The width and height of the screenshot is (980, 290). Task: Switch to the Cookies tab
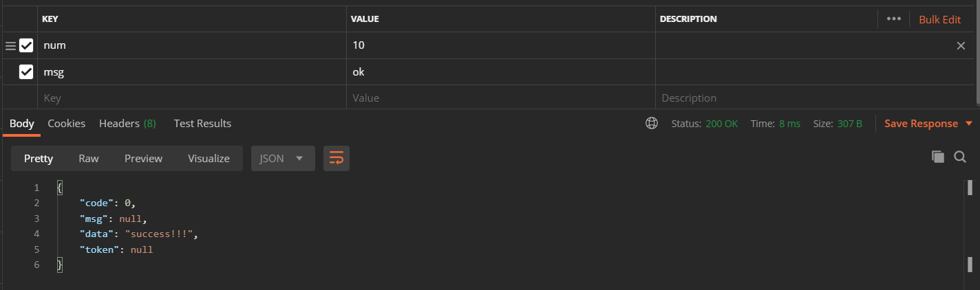click(66, 124)
